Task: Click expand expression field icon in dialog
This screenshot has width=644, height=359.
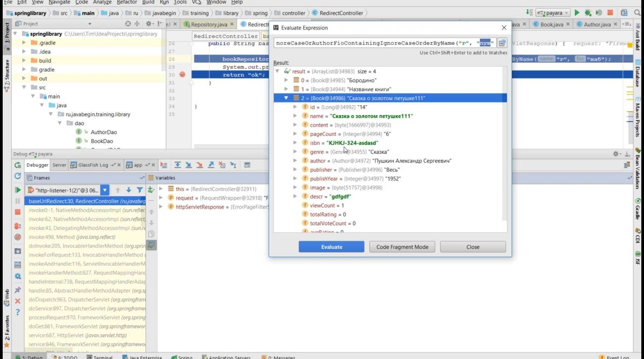Action: pos(502,43)
